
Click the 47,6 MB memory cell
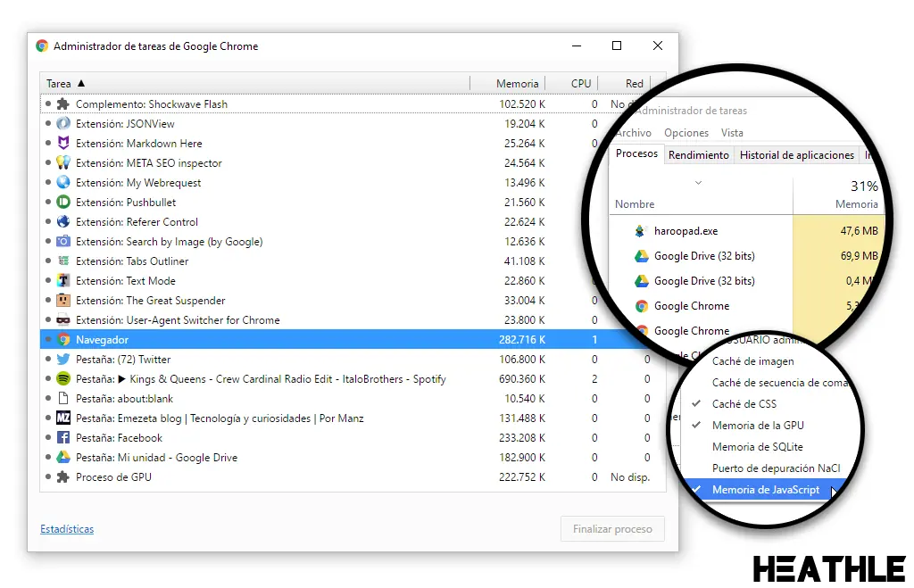pyautogui.click(x=859, y=231)
